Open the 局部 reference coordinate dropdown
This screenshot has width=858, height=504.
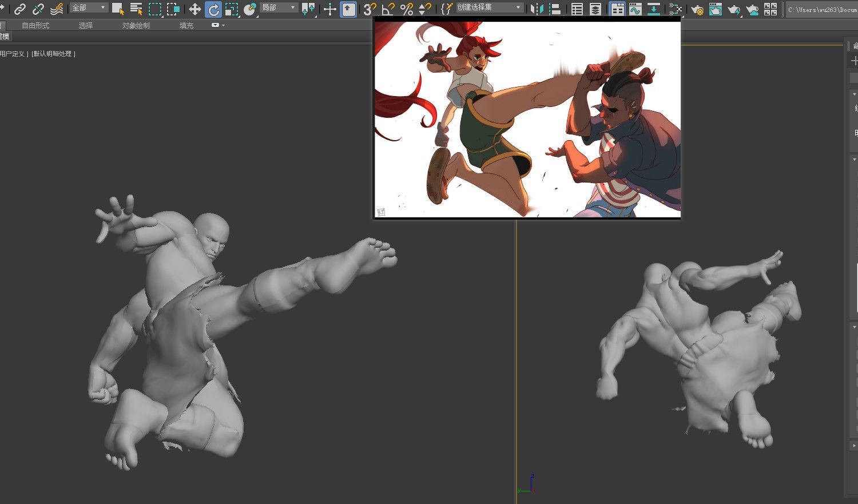(279, 7)
